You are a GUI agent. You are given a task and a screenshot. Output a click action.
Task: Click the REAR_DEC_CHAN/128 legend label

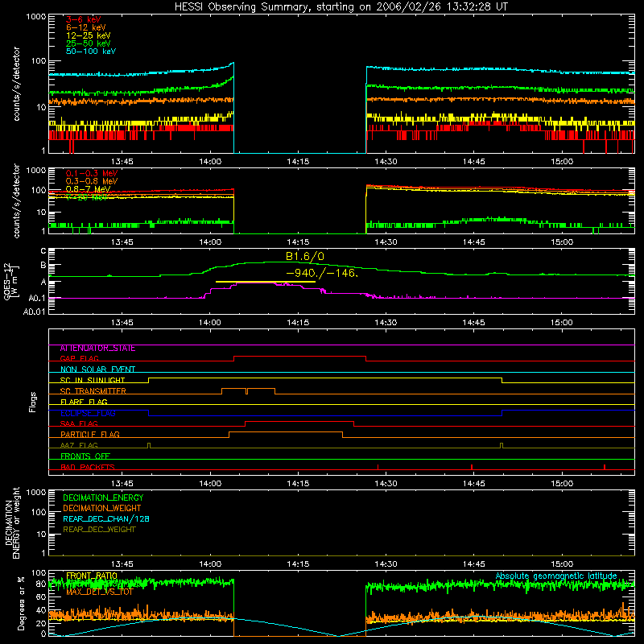click(106, 519)
